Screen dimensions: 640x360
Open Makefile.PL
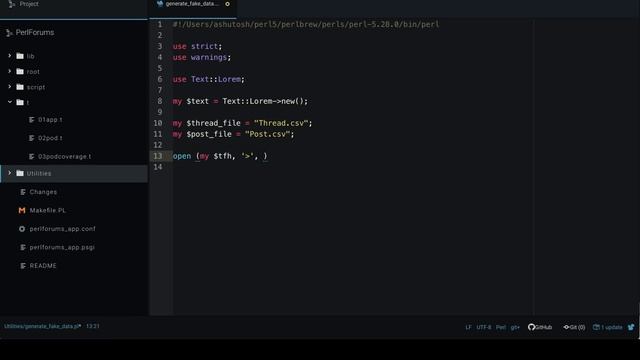click(48, 210)
